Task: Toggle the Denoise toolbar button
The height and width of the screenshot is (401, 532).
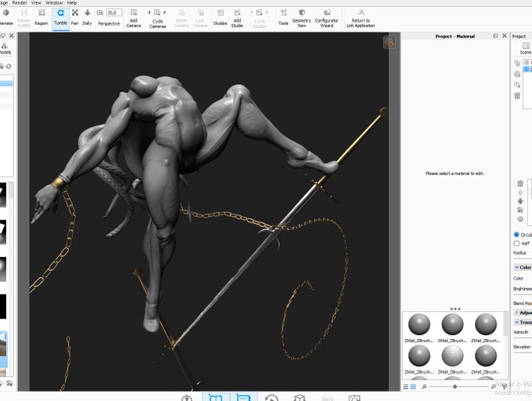Action: (5, 18)
